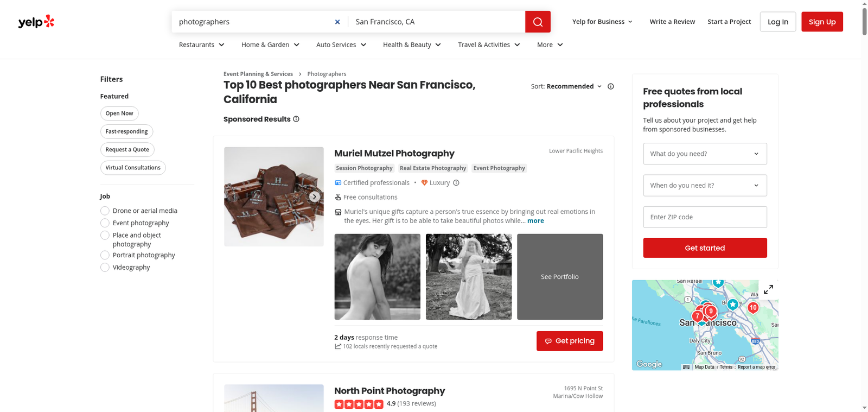868x412 pixels.
Task: Open the brown gift boxes main photo
Action: pos(274,197)
